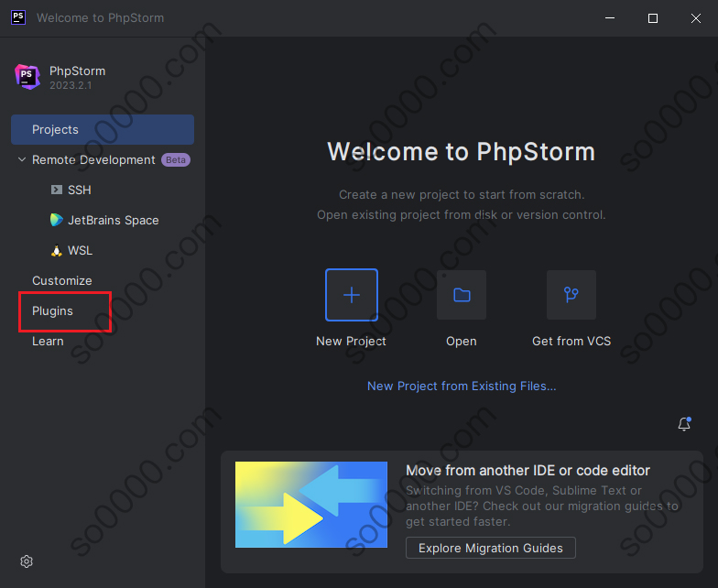
Task: Click the New Project label
Action: coord(351,341)
